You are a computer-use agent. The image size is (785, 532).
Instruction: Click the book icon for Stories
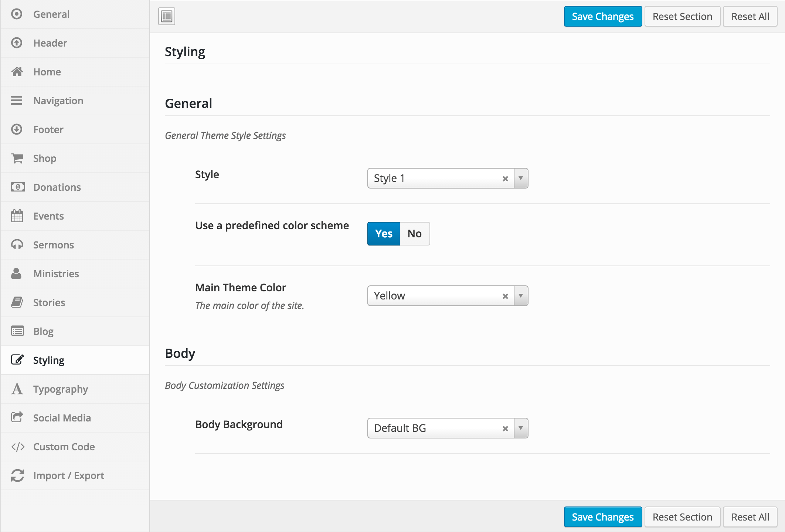pyautogui.click(x=17, y=302)
